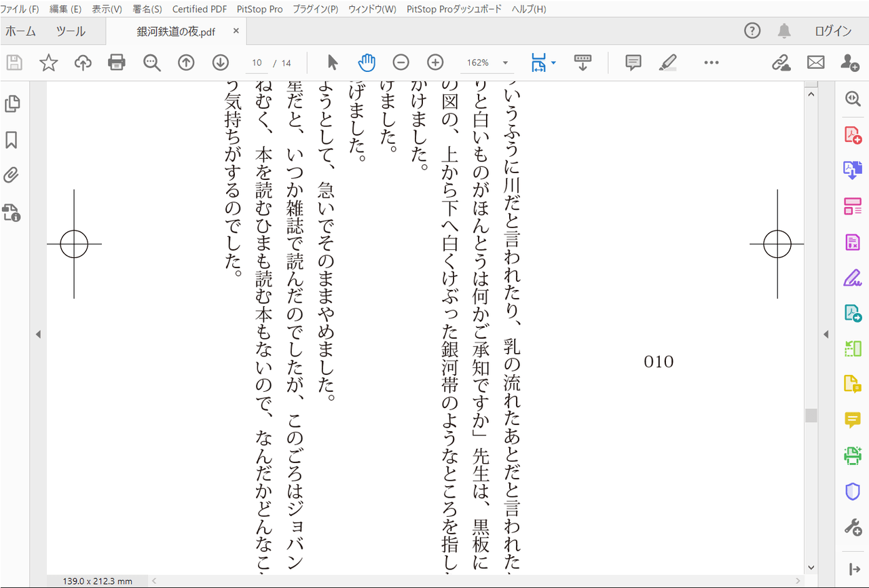Open the wrench more tools icon
Screen dimensions: 869x588
(852, 527)
